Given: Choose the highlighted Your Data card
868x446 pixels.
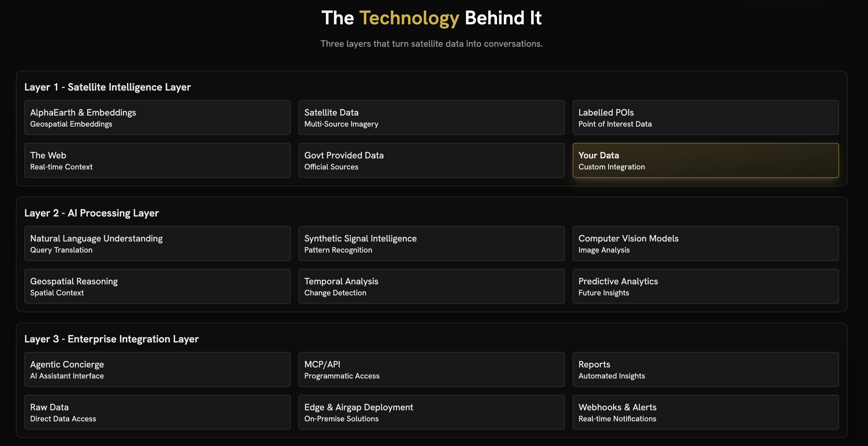Looking at the screenshot, I should point(706,160).
